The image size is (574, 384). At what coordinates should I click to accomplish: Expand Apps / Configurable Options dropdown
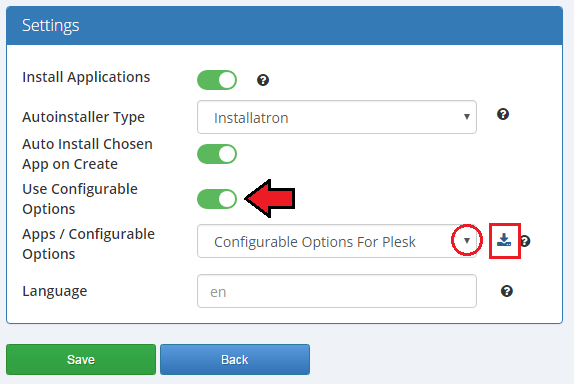[x=337, y=241]
